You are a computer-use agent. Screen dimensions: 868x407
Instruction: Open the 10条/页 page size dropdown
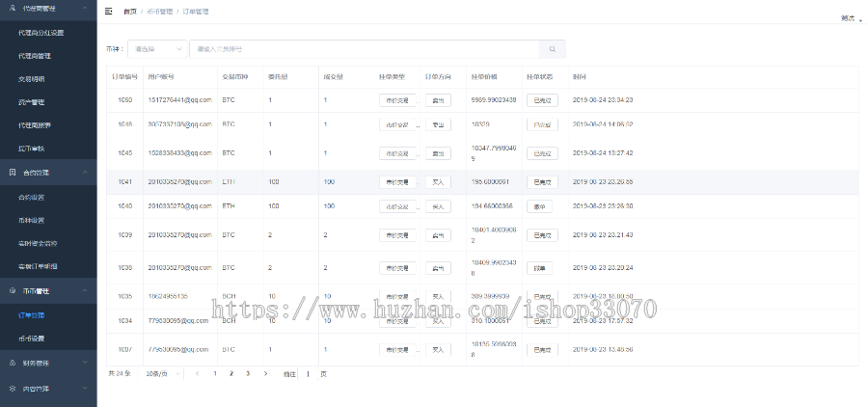point(160,374)
